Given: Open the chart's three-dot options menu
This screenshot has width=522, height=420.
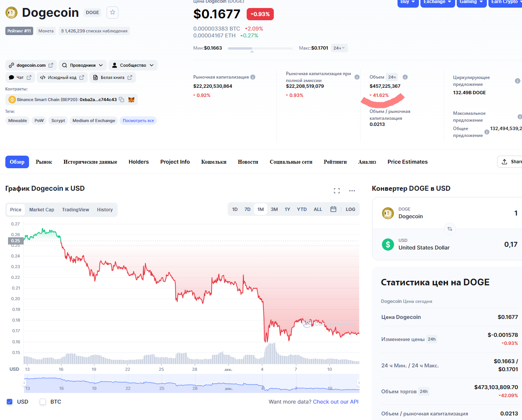Looking at the screenshot, I should click(352, 191).
